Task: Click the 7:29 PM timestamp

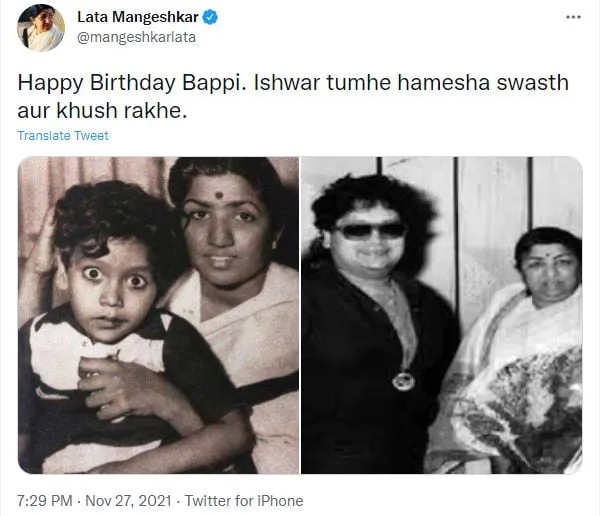Action: point(45,501)
